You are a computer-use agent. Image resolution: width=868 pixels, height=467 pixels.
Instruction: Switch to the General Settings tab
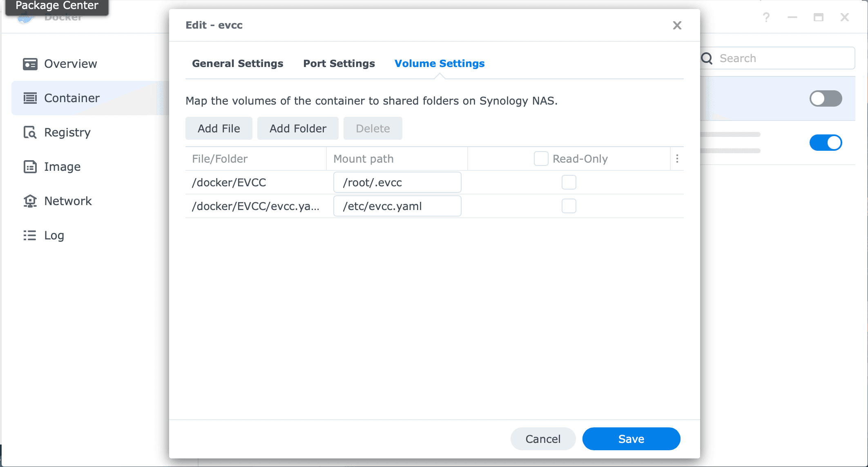click(237, 63)
